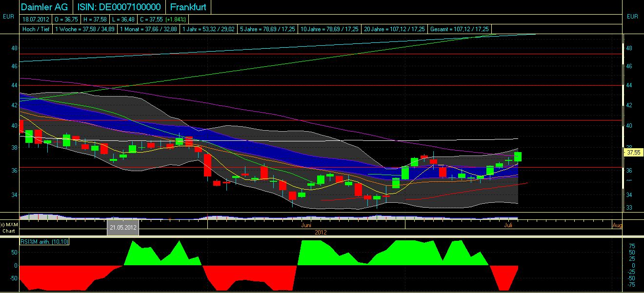This screenshot has height=293, width=644.
Task: Click the date 18.07.2012 field
Action: 35,20
